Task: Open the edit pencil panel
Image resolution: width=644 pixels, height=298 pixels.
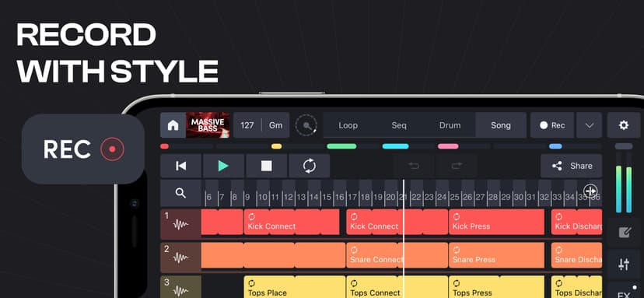Action: (x=624, y=233)
